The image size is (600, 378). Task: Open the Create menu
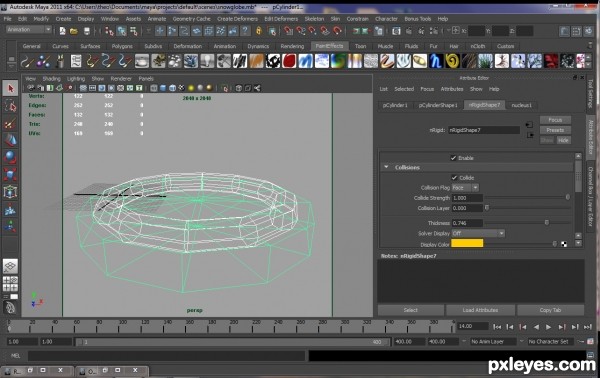pos(63,19)
